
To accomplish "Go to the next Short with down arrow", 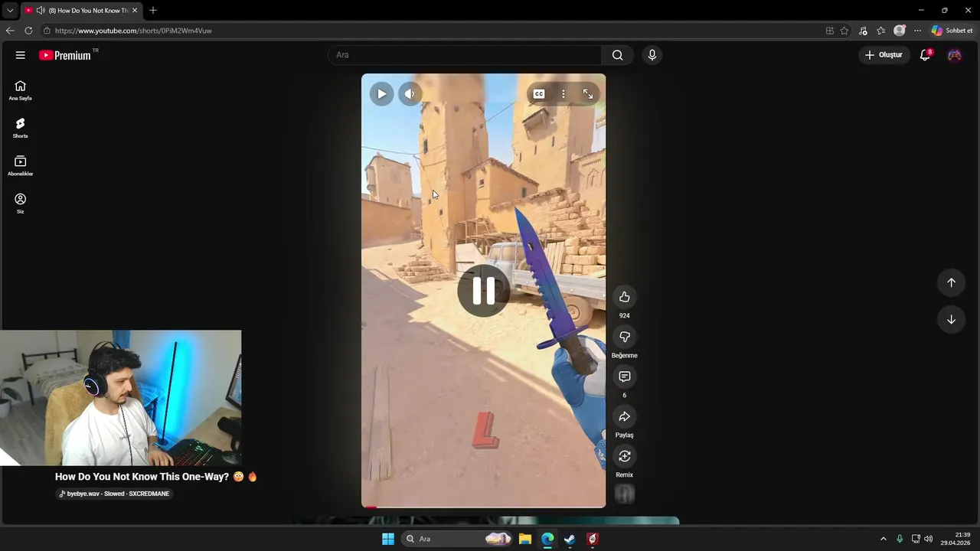I will [x=951, y=319].
